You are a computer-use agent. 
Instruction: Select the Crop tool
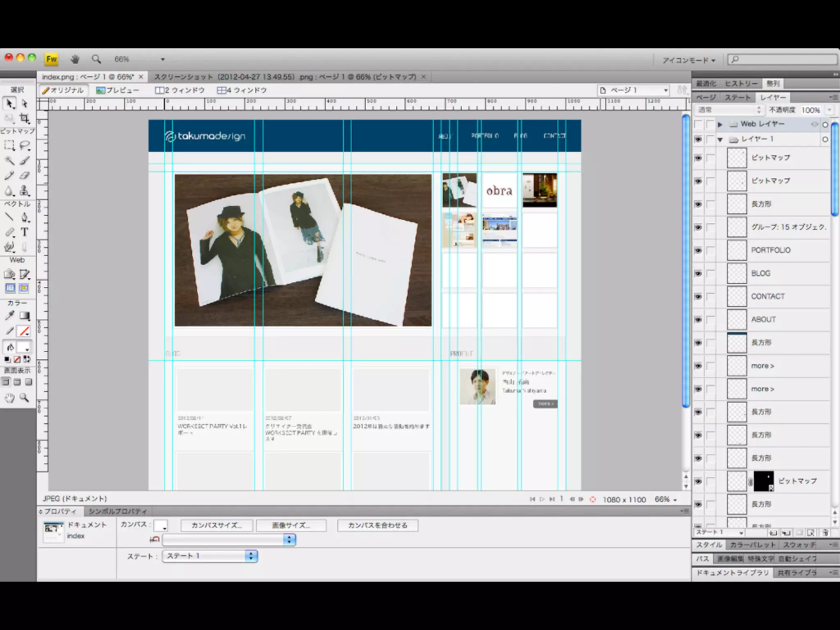(25, 119)
